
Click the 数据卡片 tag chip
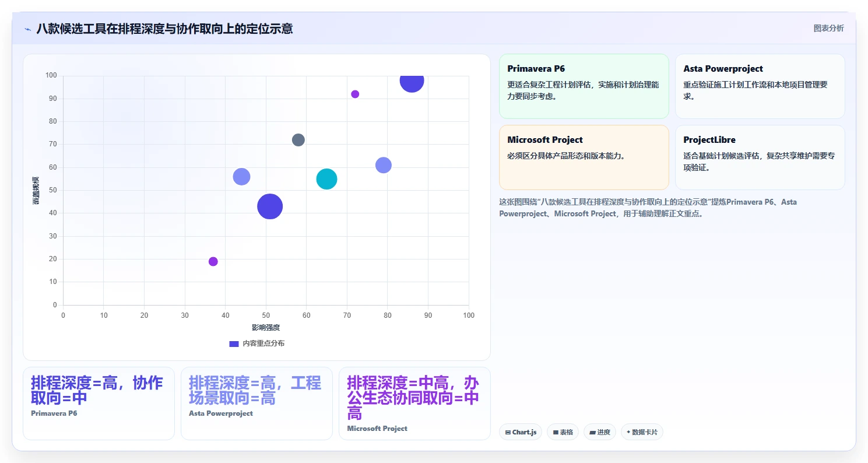click(x=642, y=432)
